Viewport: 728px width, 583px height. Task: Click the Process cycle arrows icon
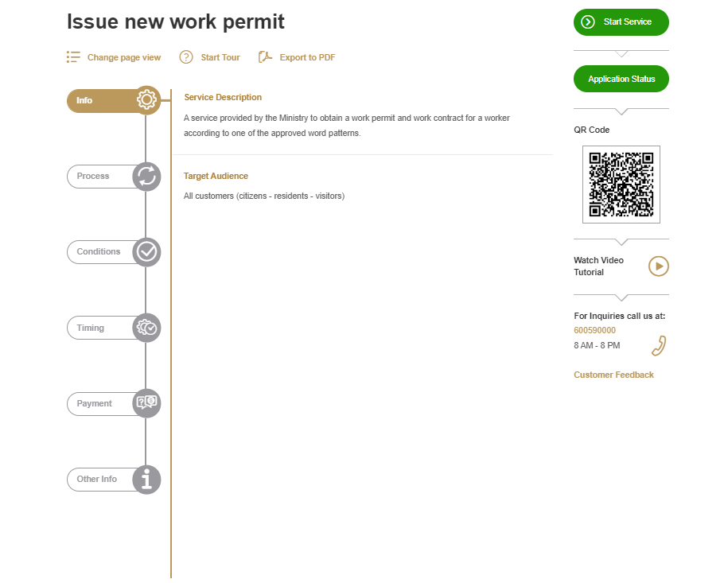[146, 176]
